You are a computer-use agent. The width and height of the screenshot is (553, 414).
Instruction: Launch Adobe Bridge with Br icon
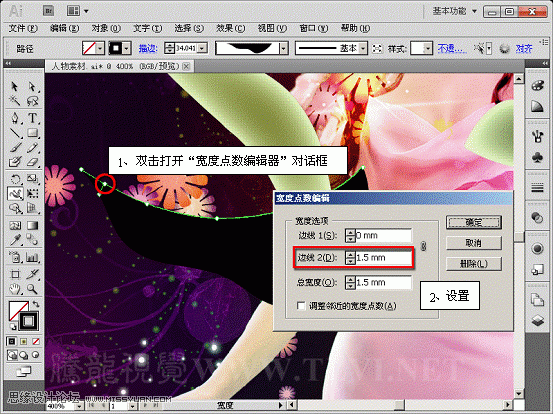point(48,11)
